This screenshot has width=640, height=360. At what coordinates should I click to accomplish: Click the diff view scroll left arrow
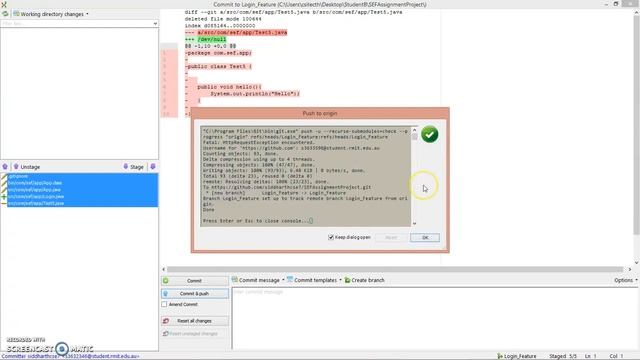(164, 269)
